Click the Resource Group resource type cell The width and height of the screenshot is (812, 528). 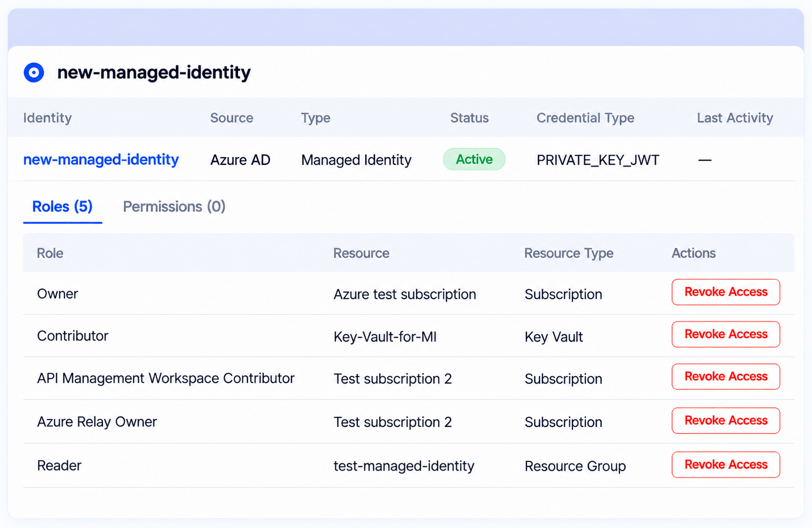575,466
